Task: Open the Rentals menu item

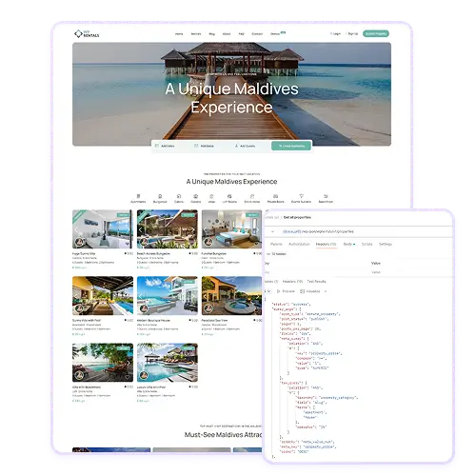Action: (x=196, y=34)
